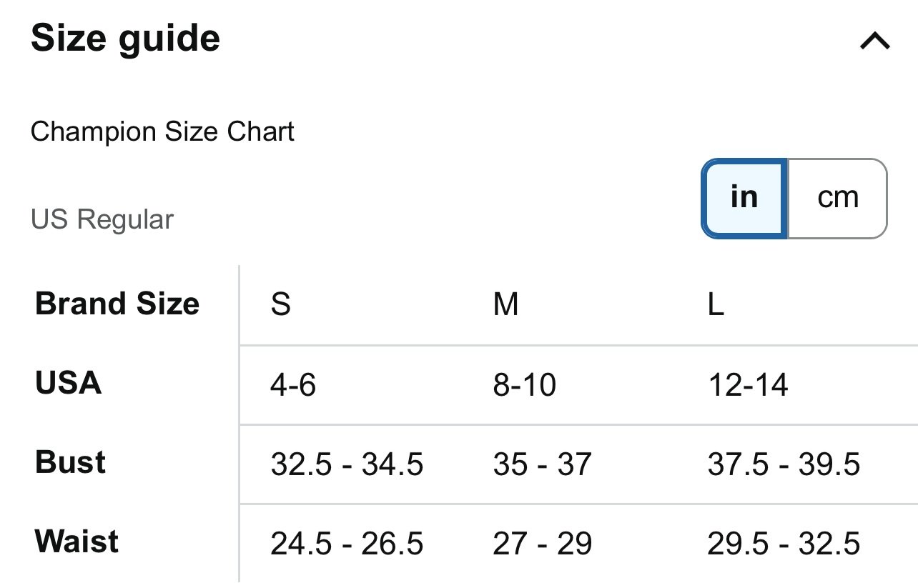Click USA size 12-14 cell
Viewport: 918px width, 588px height.
748,387
